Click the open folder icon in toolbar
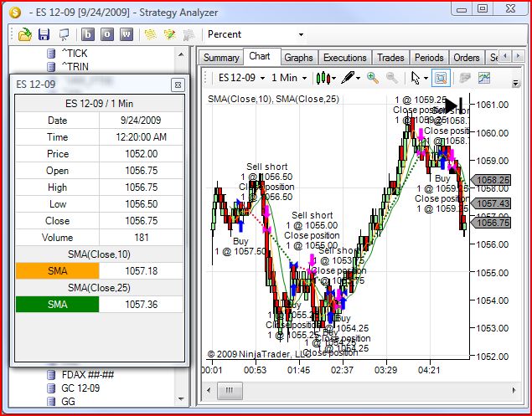 tap(25, 34)
